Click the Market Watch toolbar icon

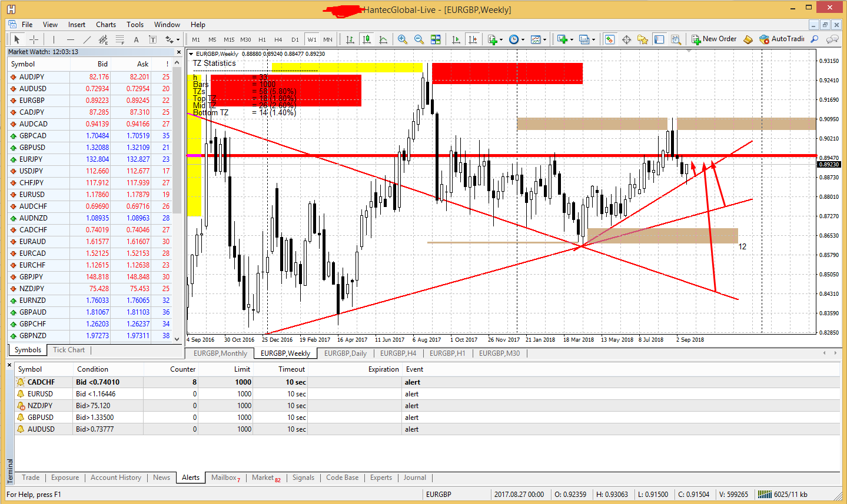point(610,39)
